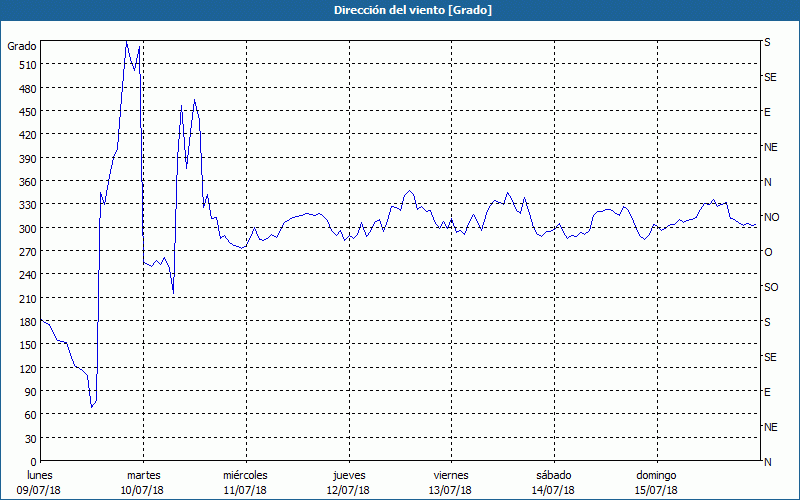This screenshot has width=800, height=500.
Task: Click the 90 value on the left axis
Action: click(31, 392)
